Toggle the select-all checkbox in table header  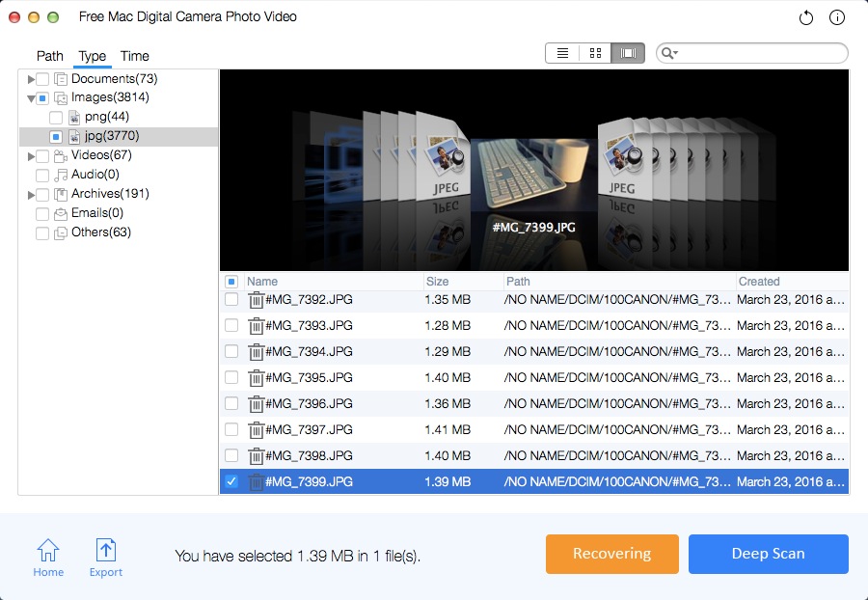click(231, 282)
